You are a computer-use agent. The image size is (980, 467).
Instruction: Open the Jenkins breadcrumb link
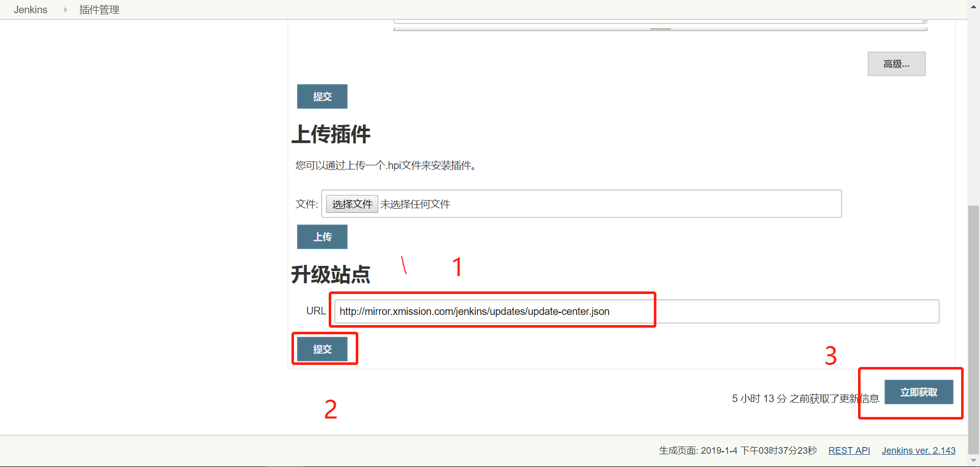30,10
